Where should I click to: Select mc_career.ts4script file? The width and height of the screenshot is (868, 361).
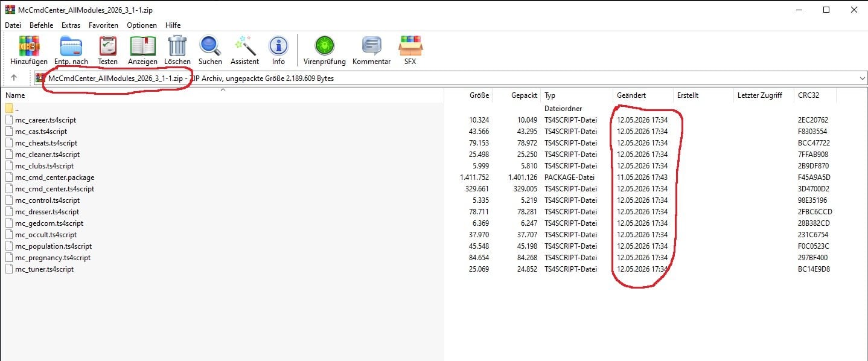46,120
